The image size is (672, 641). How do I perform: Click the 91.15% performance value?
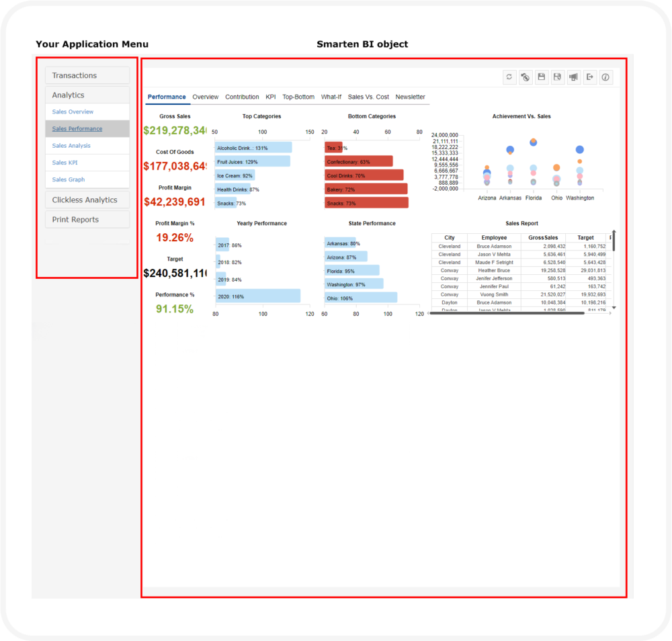tap(175, 308)
